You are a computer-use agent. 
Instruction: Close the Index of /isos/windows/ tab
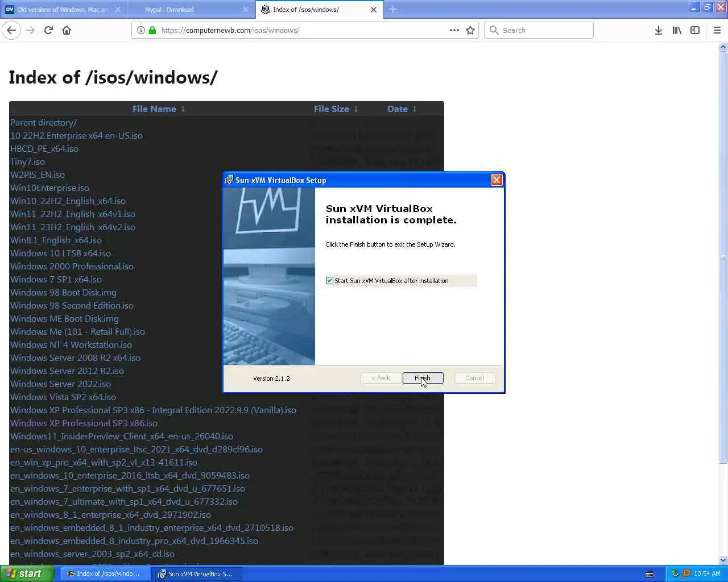tap(374, 10)
